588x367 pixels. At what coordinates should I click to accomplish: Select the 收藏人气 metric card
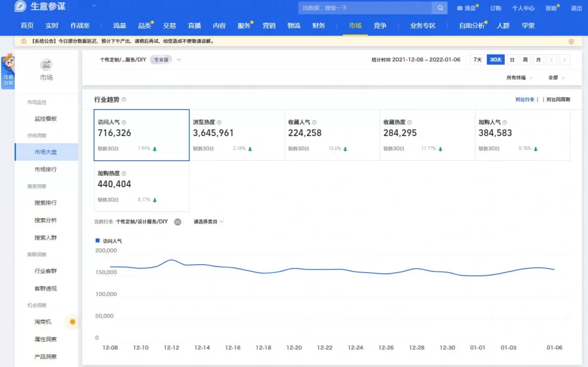(332, 135)
